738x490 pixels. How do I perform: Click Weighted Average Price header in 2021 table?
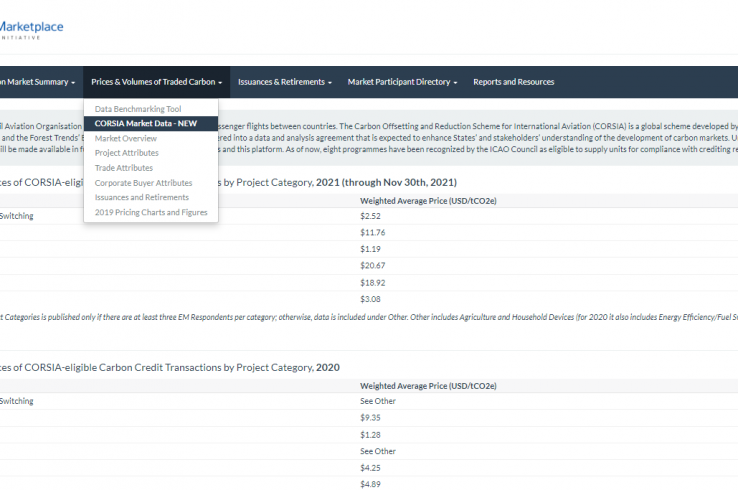coord(428,201)
